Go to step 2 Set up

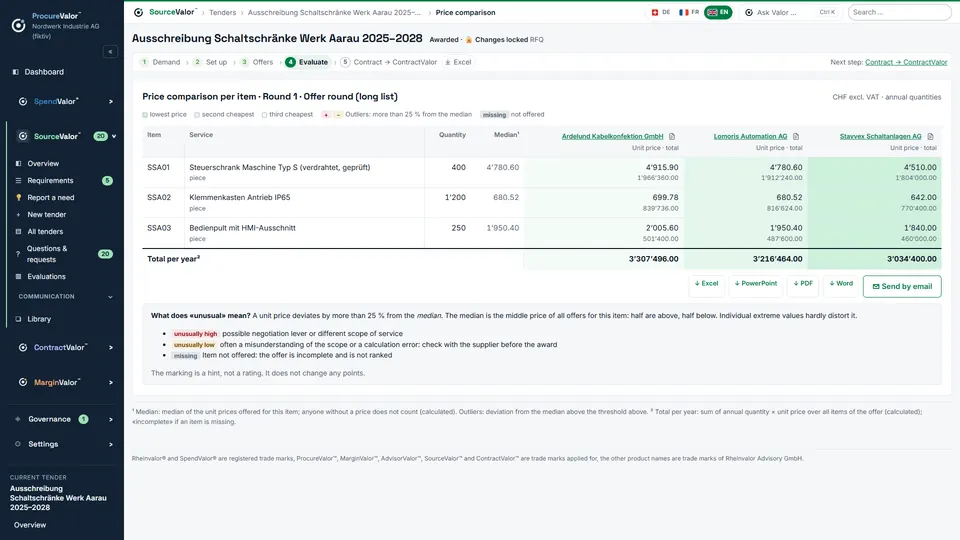[x=210, y=62]
